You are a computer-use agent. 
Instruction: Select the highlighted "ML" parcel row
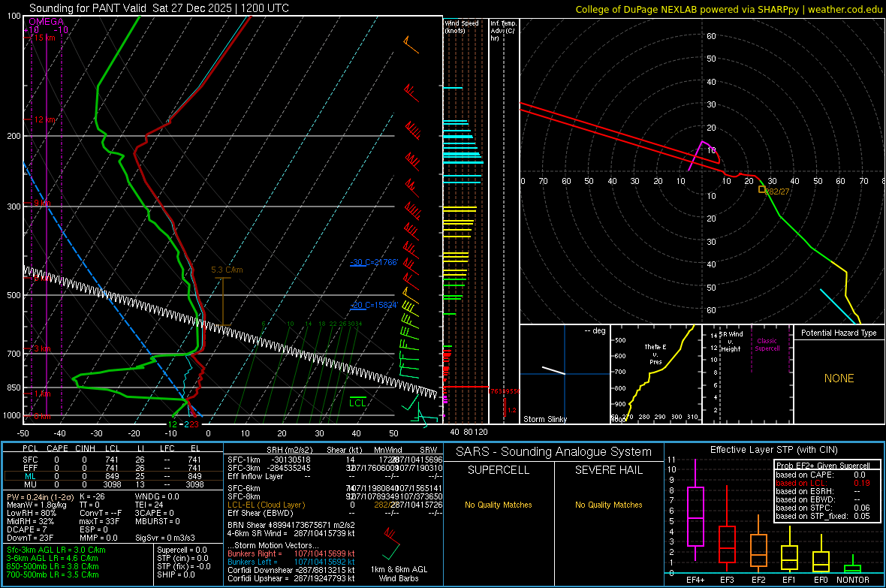click(x=112, y=476)
